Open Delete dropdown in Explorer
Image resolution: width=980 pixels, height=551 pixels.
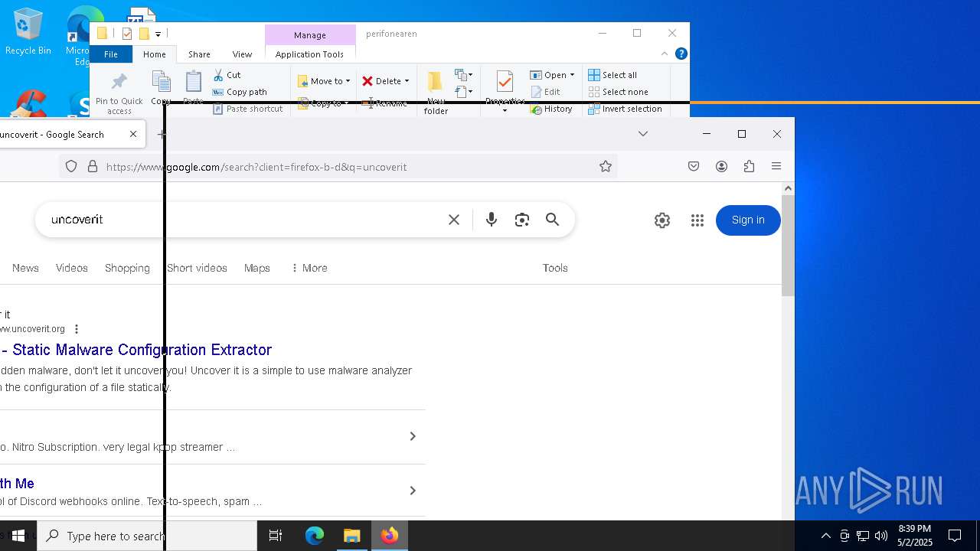[x=386, y=81]
